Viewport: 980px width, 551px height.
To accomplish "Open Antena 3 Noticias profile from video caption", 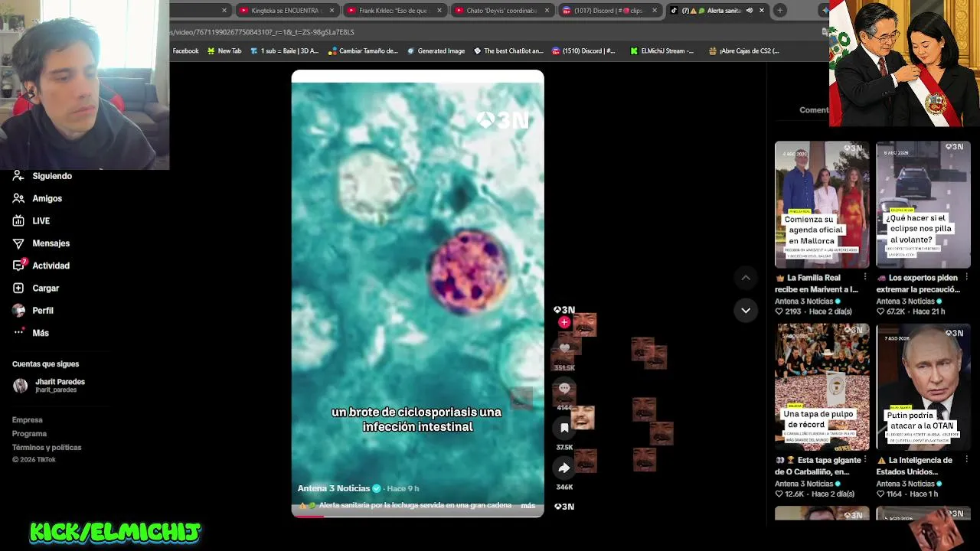I will pos(334,488).
